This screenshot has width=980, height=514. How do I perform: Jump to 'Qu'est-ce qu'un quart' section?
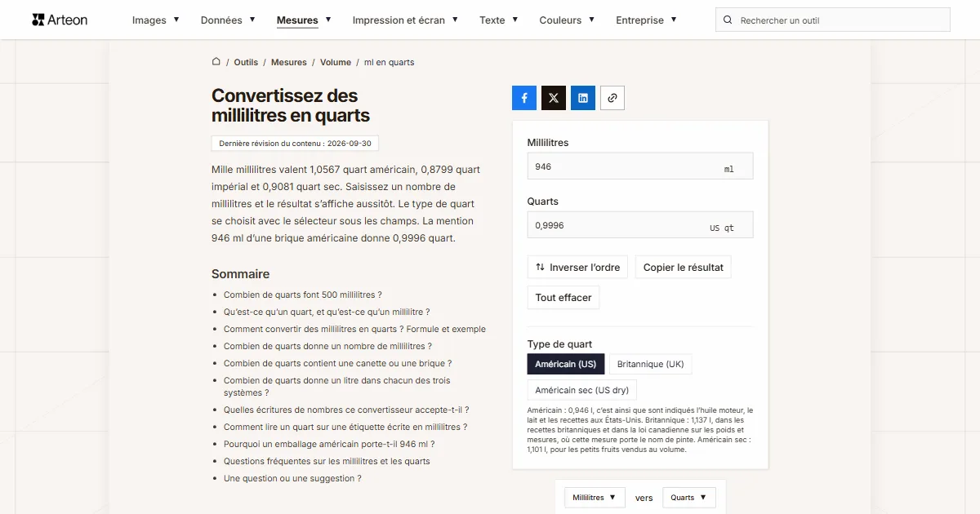(x=327, y=312)
